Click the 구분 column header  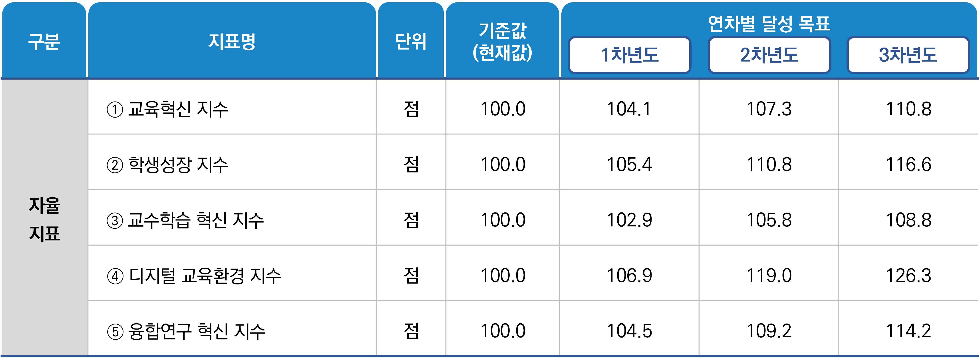point(44,41)
